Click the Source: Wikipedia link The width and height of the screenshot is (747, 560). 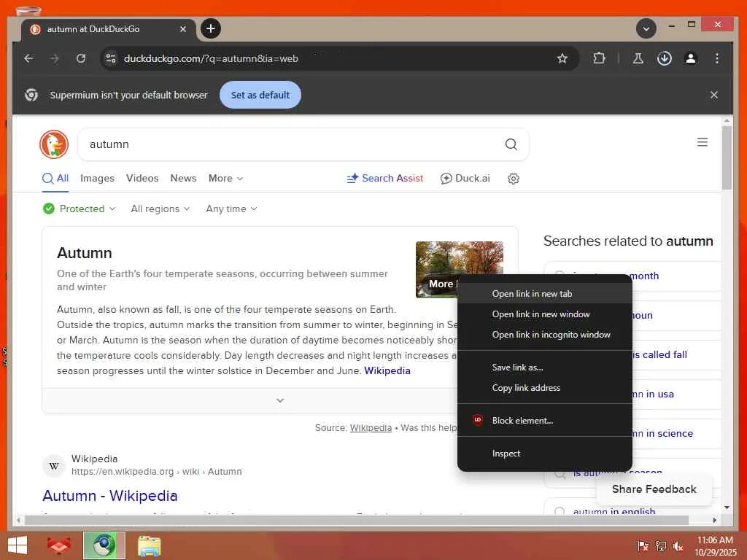pyautogui.click(x=371, y=427)
